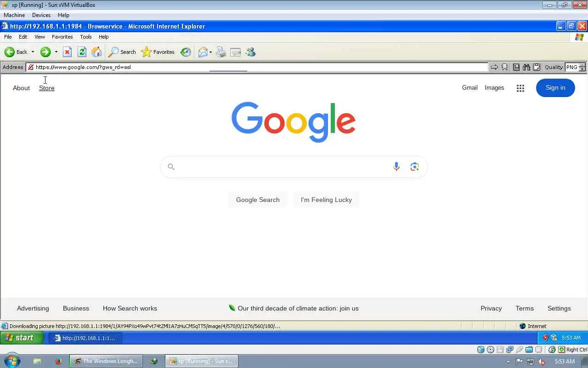
Task: Open VirtualBox Devices menu
Action: 41,15
